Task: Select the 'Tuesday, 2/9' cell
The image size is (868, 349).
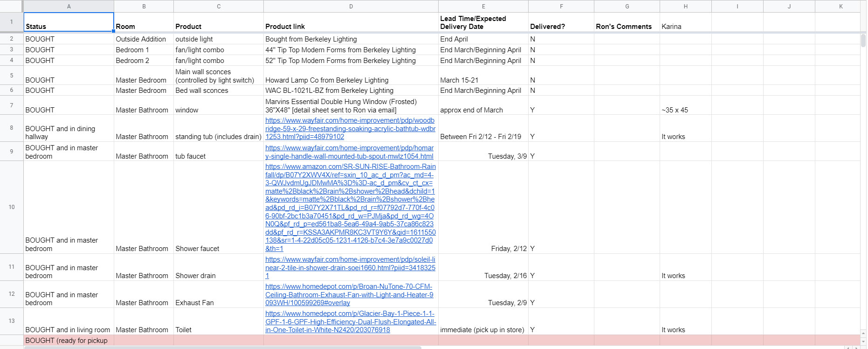Action: pyautogui.click(x=483, y=294)
